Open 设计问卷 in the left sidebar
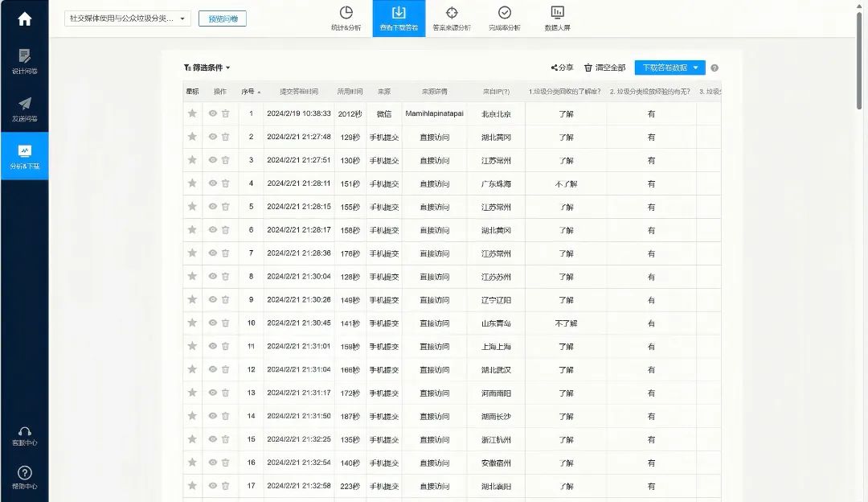This screenshot has height=502, width=868. pyautogui.click(x=24, y=61)
